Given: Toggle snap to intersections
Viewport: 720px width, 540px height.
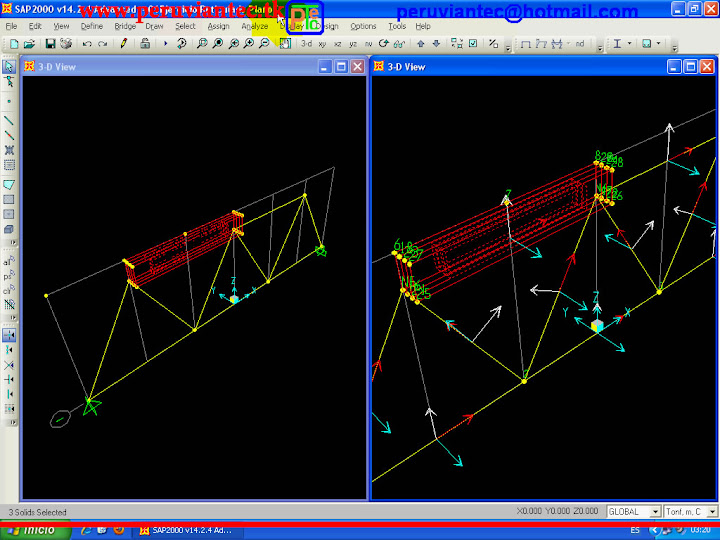Looking at the screenshot, I should coord(9,365).
